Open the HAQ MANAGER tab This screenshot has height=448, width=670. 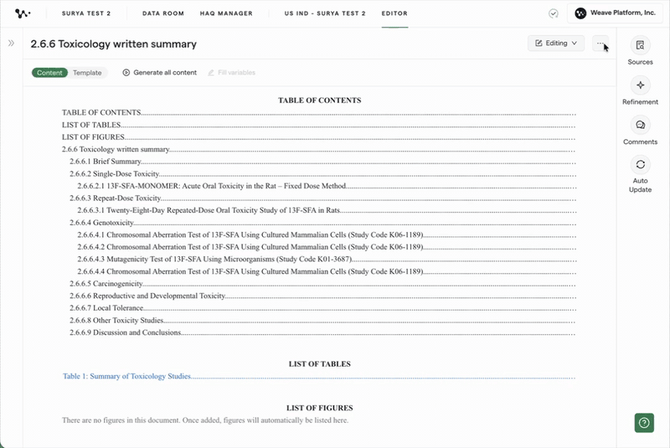point(226,13)
